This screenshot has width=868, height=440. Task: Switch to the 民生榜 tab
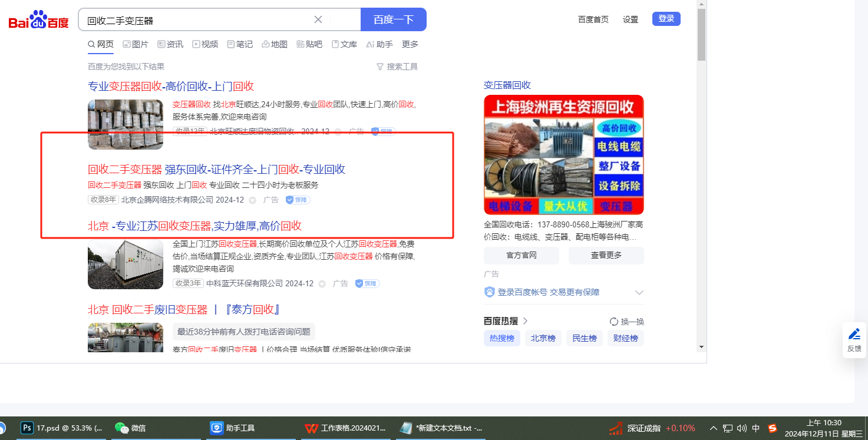pos(585,338)
